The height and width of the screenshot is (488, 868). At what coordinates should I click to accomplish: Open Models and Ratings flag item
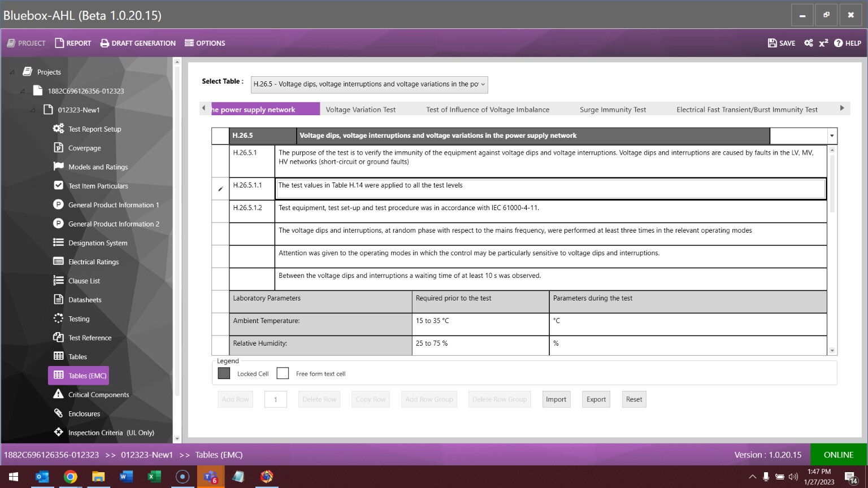point(98,167)
